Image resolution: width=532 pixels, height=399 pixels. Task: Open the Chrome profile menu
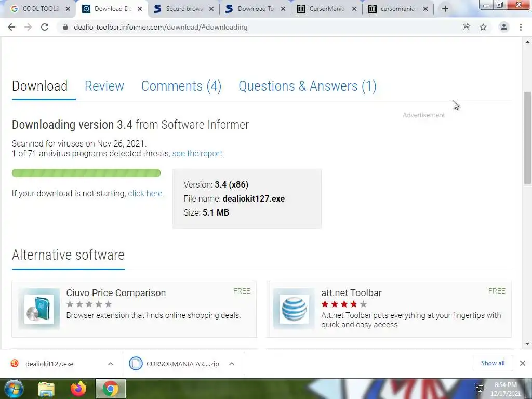pos(504,27)
